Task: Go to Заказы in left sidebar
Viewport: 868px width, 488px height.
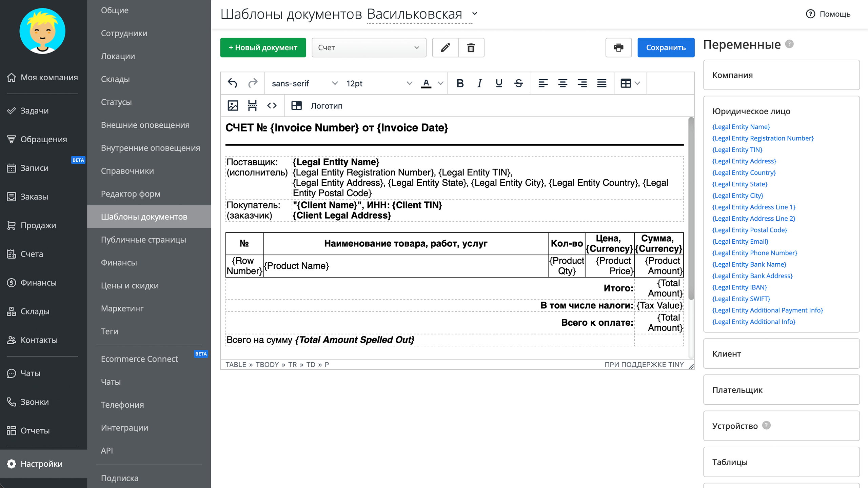Action: (34, 197)
